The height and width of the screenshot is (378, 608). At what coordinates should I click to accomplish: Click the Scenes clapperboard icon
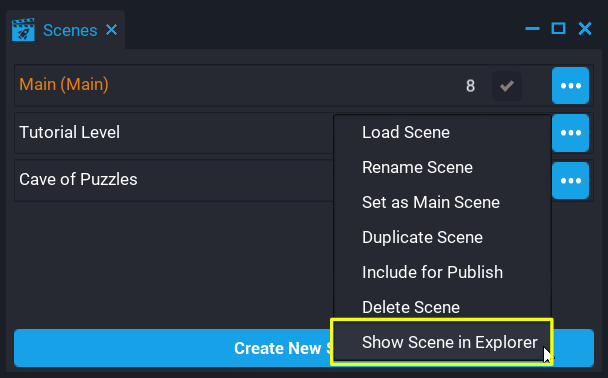tap(23, 30)
